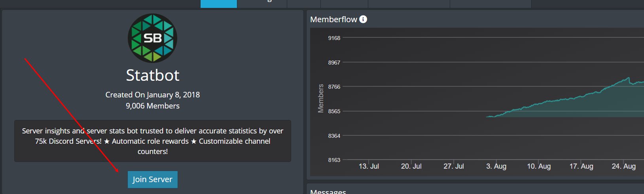Click the 9168 value on the y-axis
This screenshot has height=194, width=644.
(x=334, y=38)
